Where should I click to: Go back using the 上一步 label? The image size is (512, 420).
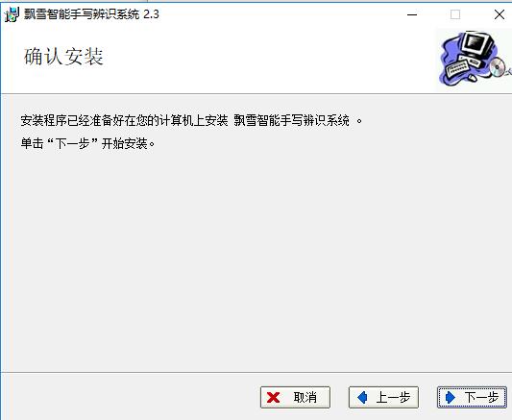point(393,398)
